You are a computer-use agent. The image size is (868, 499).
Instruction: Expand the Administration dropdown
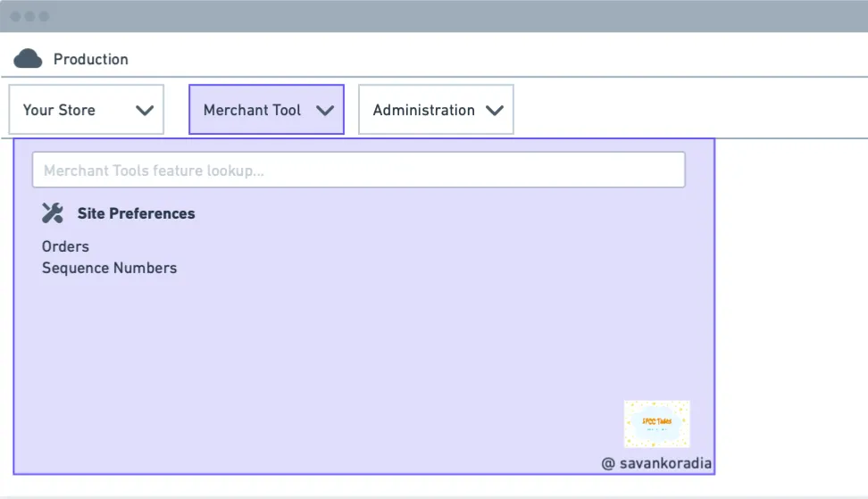click(436, 110)
